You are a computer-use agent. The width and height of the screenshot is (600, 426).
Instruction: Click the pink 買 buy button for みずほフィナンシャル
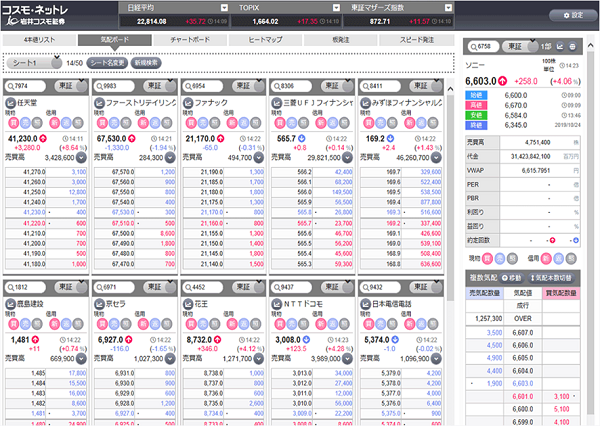point(368,122)
